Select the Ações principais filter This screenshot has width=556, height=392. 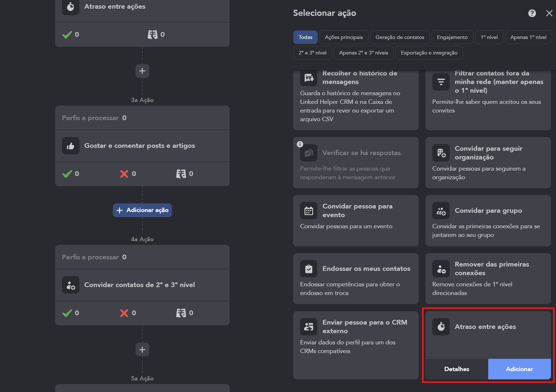click(x=344, y=37)
